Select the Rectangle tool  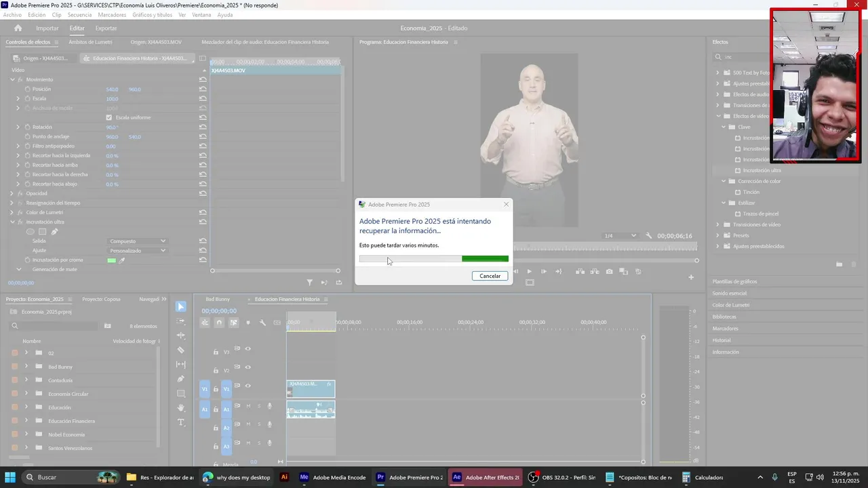click(180, 393)
